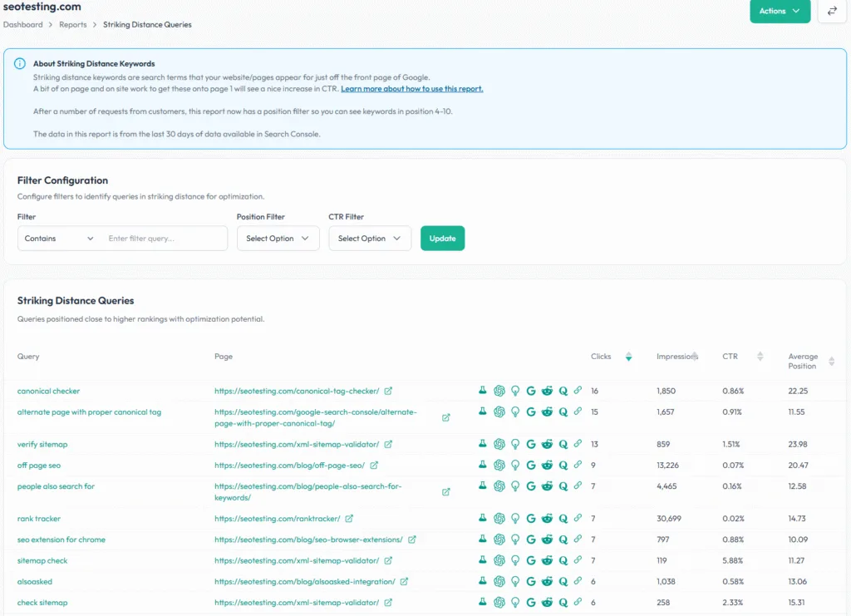Sort the table by Clicks
This screenshot has width=851, height=616.
click(x=629, y=356)
